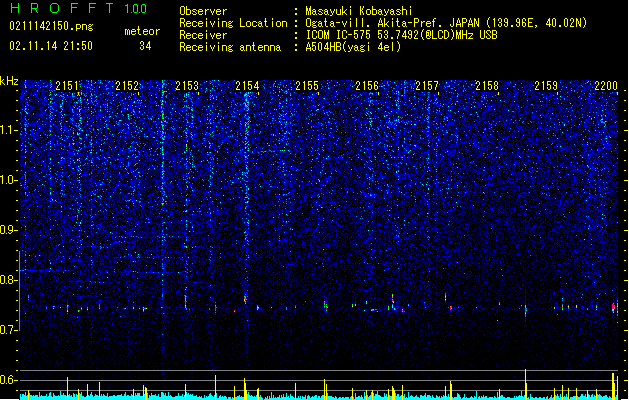Viewport: 629px width, 400px height.
Task: Select the version number 1.0.0
Action: pos(136,9)
